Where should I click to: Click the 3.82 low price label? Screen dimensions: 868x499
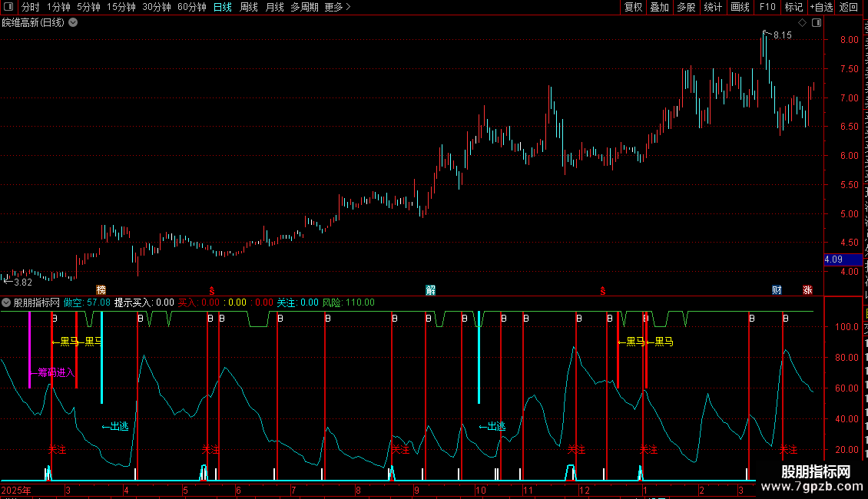[23, 283]
